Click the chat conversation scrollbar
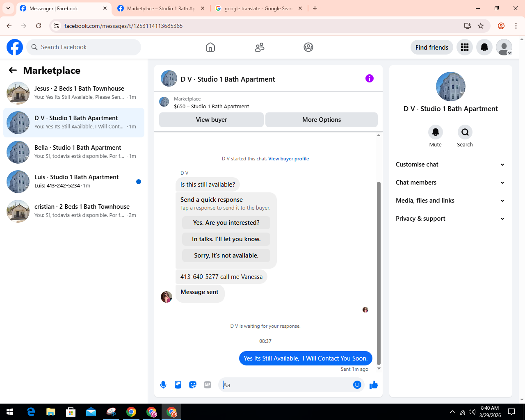 (379, 273)
